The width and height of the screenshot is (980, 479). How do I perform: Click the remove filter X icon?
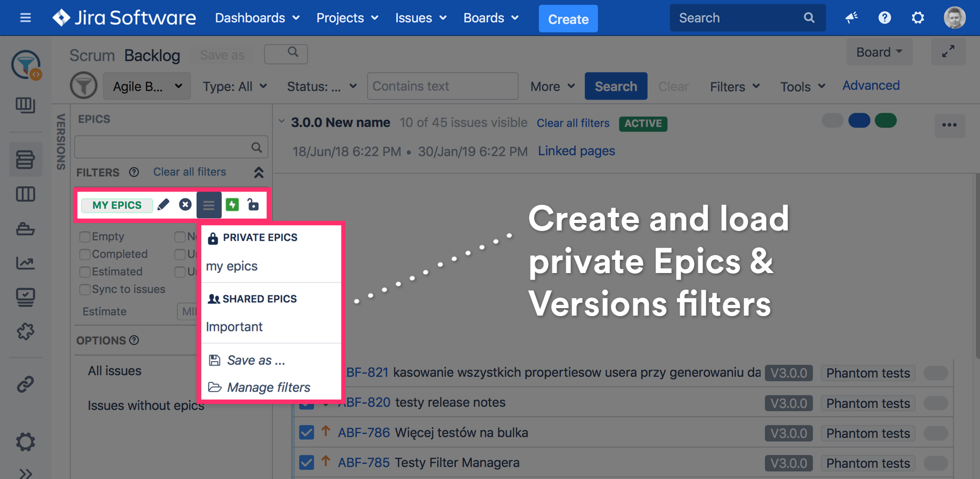(185, 205)
